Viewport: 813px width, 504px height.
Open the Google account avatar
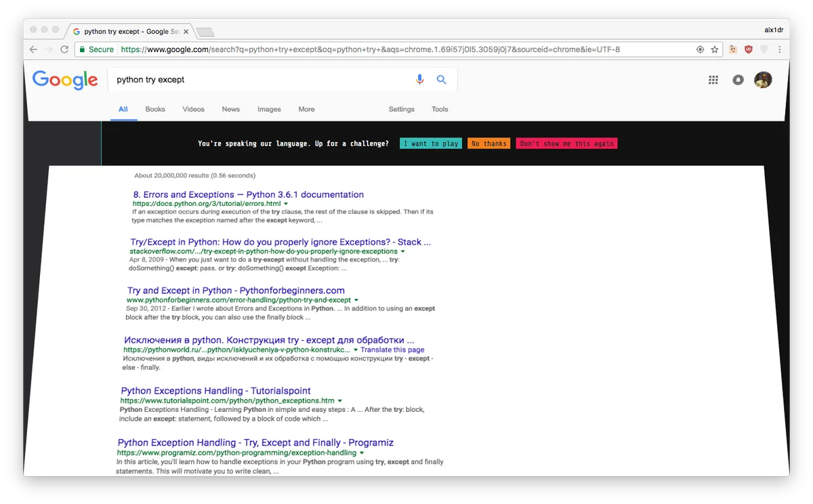763,79
